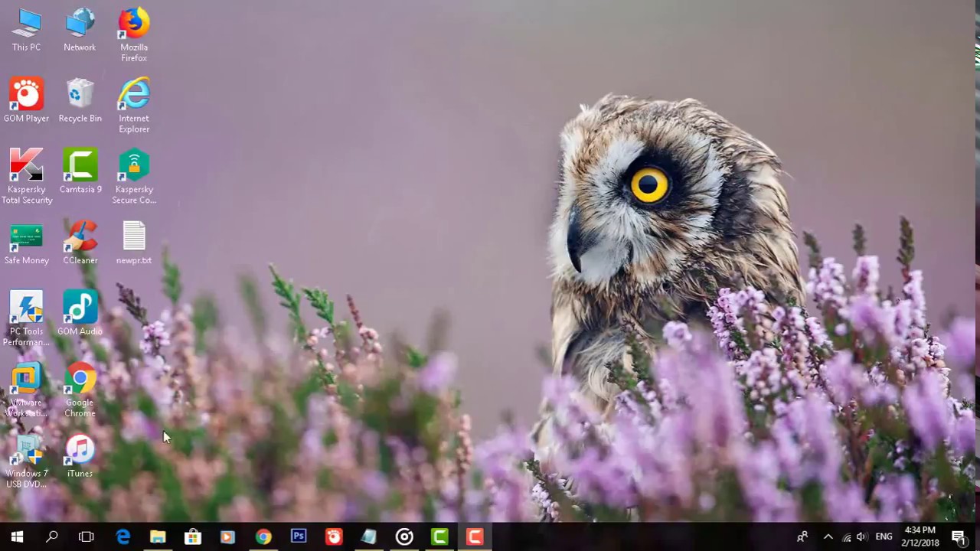Select the GOM Player desktop shortcut
Image resolution: width=980 pixels, height=551 pixels.
tap(26, 101)
